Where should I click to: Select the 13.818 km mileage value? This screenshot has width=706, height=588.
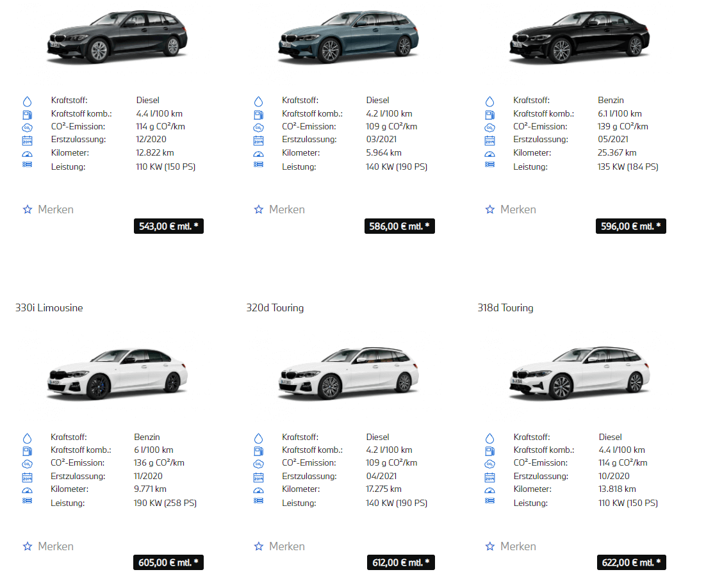[x=618, y=489]
